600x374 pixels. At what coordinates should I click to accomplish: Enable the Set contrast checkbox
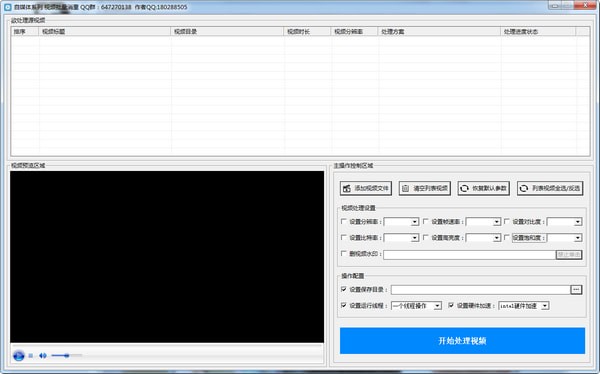(507, 221)
